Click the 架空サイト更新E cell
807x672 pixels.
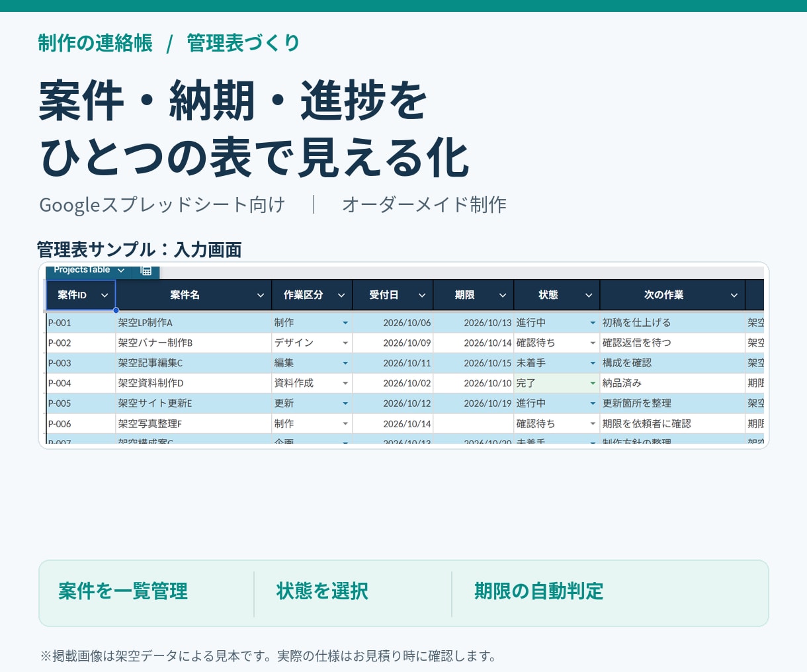tap(194, 403)
